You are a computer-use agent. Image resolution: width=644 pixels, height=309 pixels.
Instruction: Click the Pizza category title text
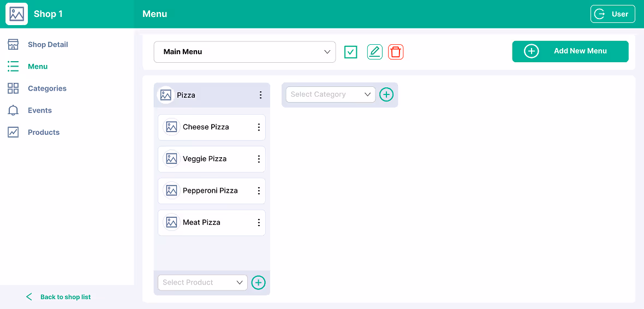(186, 96)
